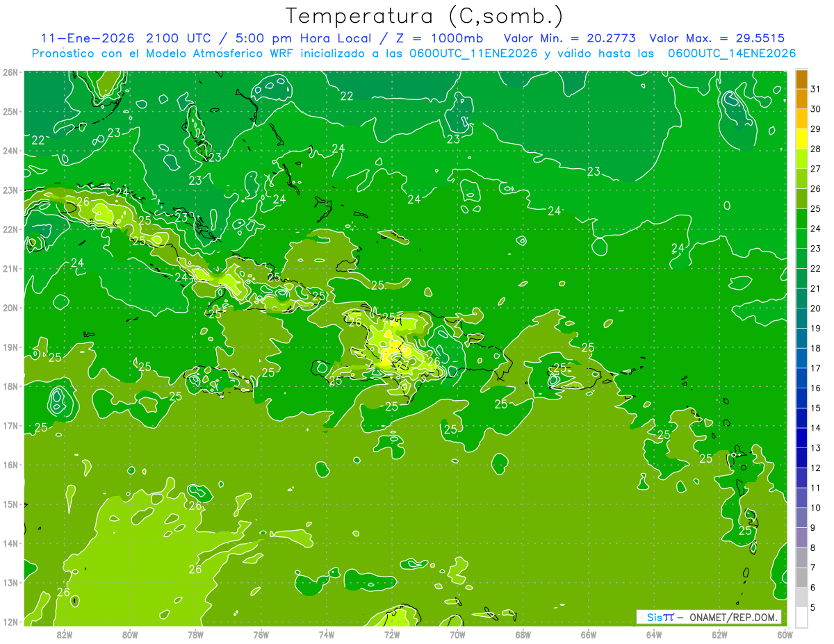Click the '60W' longitude axis label
Viewport: 834px width, 644px height.
785,634
